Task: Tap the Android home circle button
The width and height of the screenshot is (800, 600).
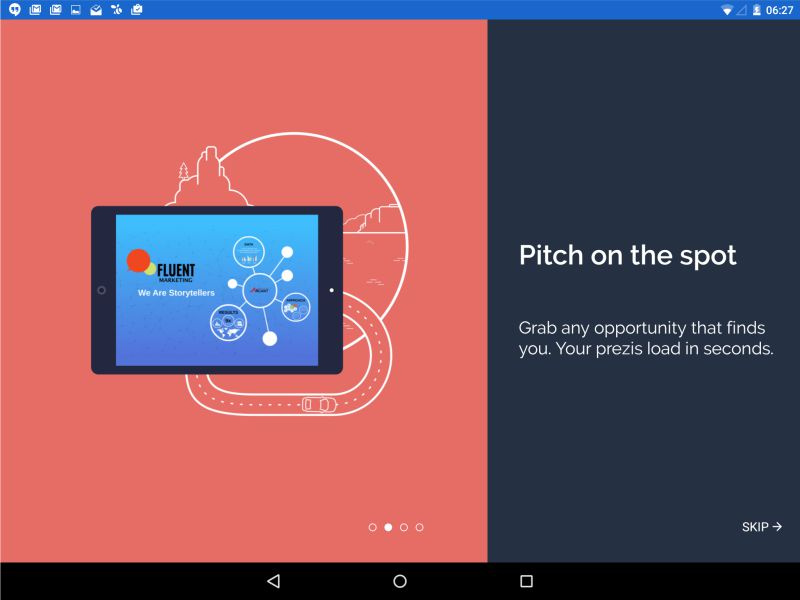Action: pyautogui.click(x=400, y=581)
